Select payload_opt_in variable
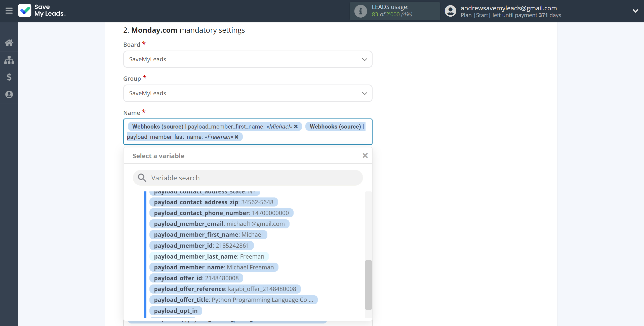The height and width of the screenshot is (326, 644). click(x=176, y=311)
